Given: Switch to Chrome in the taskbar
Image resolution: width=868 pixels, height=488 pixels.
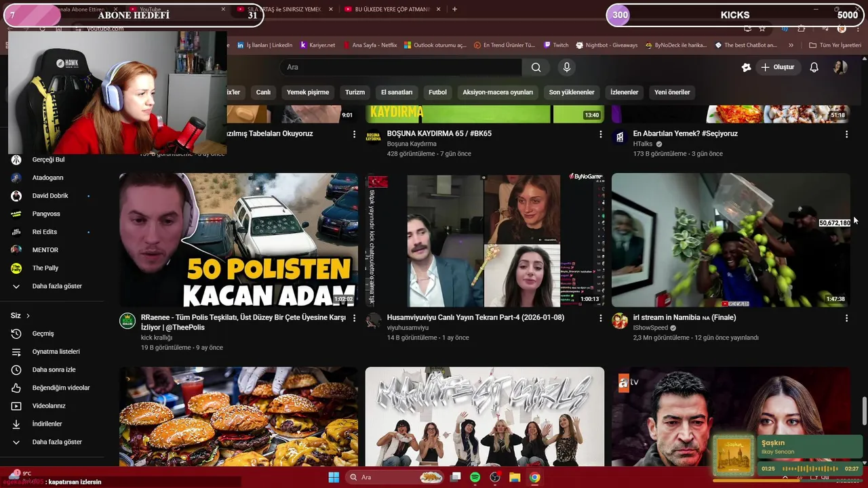Looking at the screenshot, I should (534, 477).
